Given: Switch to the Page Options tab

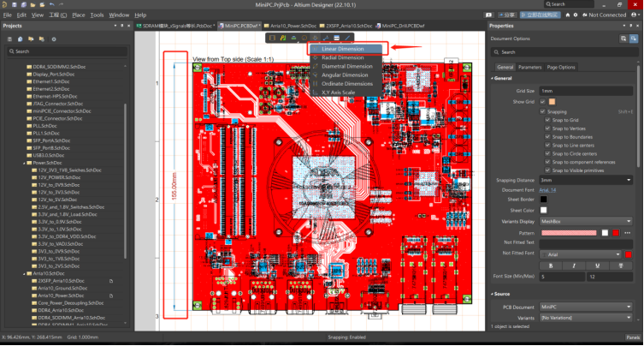Looking at the screenshot, I should pyautogui.click(x=562, y=66).
